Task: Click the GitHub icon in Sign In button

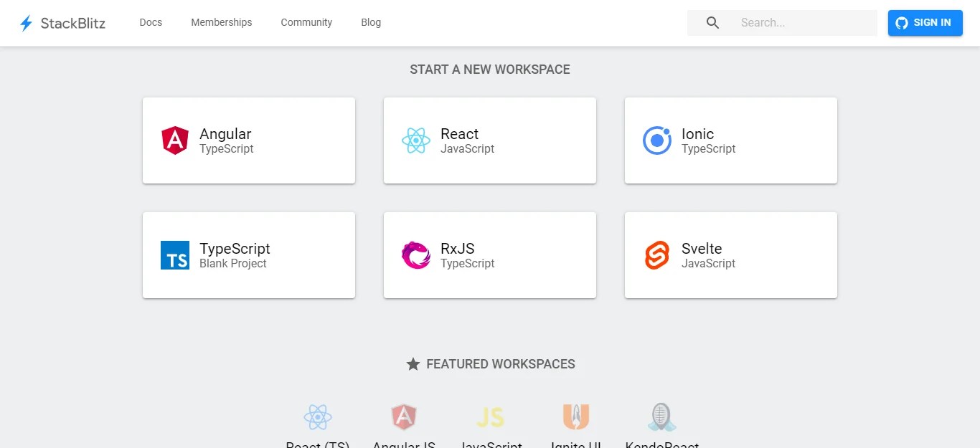Action: pyautogui.click(x=903, y=23)
